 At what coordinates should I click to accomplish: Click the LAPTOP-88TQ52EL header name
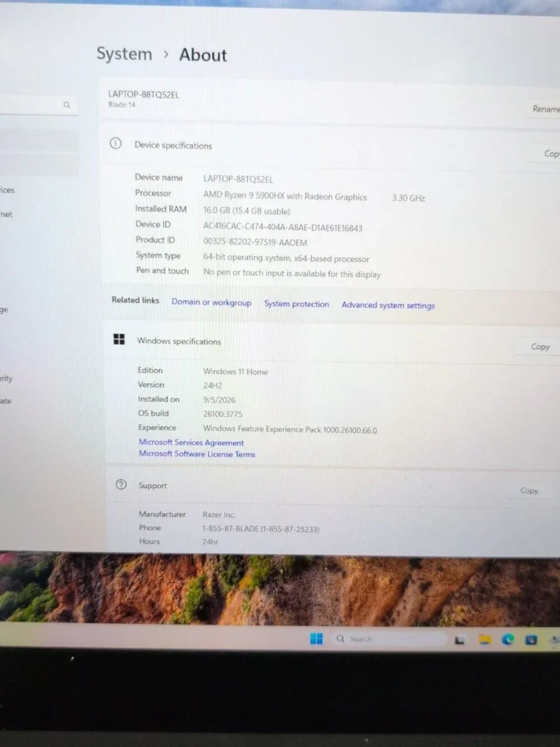144,95
